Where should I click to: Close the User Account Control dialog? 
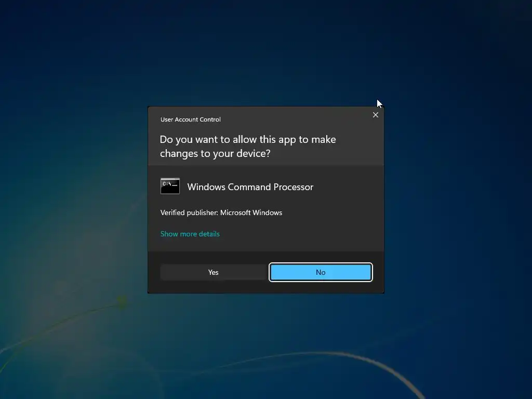pyautogui.click(x=375, y=115)
